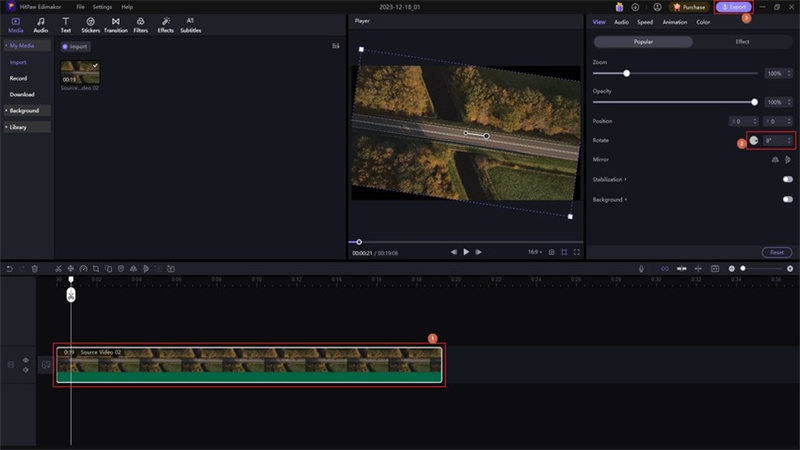This screenshot has width=800, height=450.
Task: Click the media sort icon
Action: point(336,46)
